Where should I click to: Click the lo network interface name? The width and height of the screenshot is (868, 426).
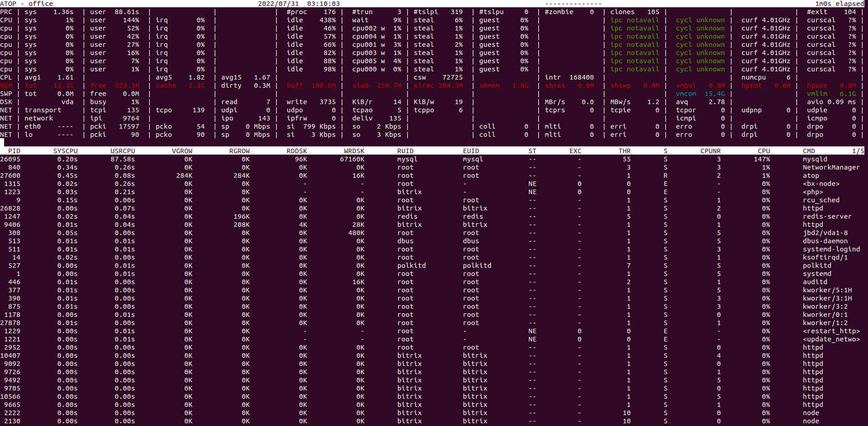coord(29,135)
